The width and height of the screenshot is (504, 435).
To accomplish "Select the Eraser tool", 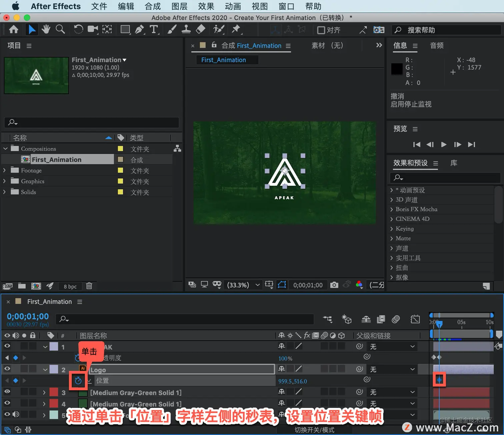I will 200,30.
